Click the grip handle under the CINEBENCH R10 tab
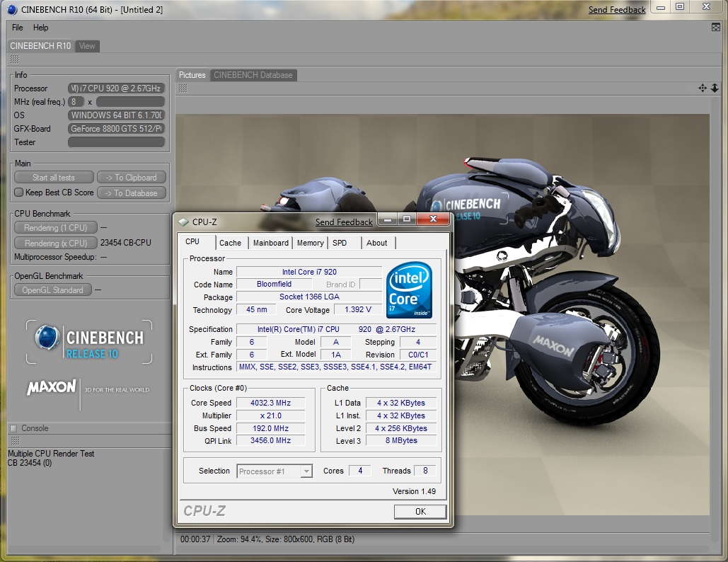Image resolution: width=728 pixels, height=562 pixels. pyautogui.click(x=14, y=59)
